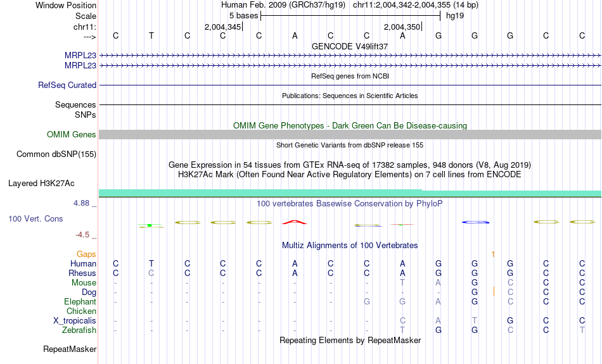Screen dimensions: 602x364
Task: Select the Mouse alignment row label
Action: [84, 283]
